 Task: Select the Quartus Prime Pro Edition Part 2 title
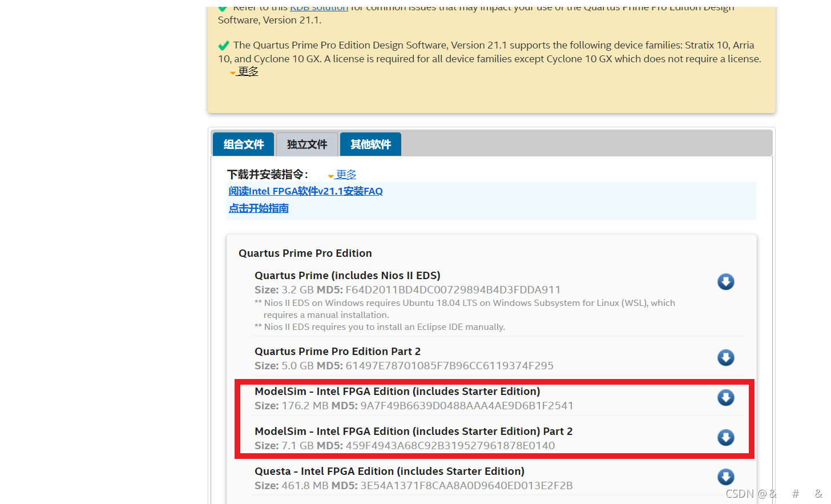[337, 352]
